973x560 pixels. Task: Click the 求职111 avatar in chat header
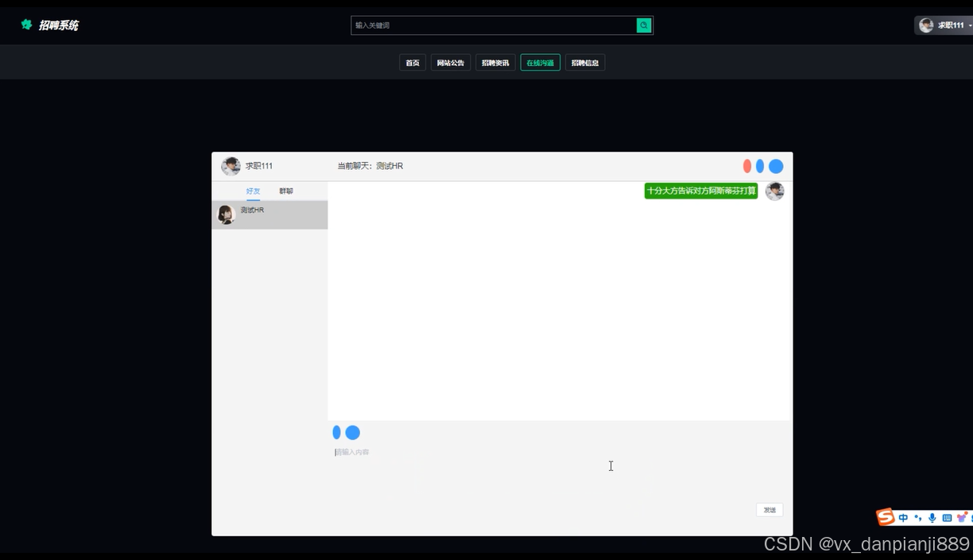point(231,166)
